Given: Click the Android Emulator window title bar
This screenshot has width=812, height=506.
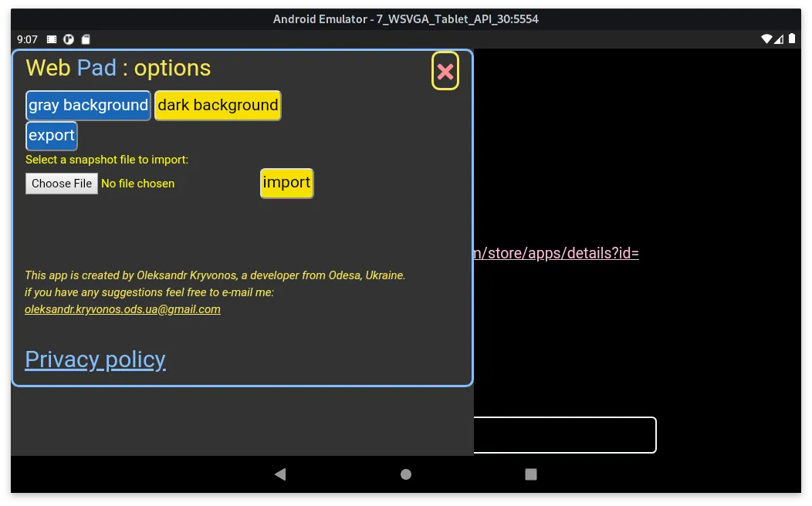Looking at the screenshot, I should 406,19.
